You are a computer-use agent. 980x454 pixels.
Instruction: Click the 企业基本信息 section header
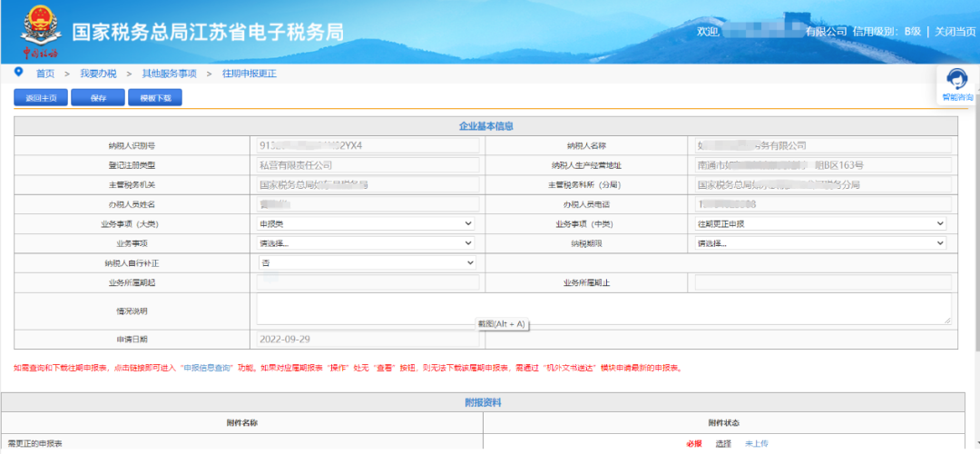click(485, 126)
